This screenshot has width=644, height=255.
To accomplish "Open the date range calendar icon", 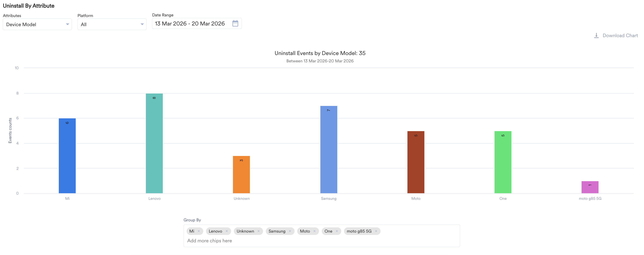I will pos(235,24).
